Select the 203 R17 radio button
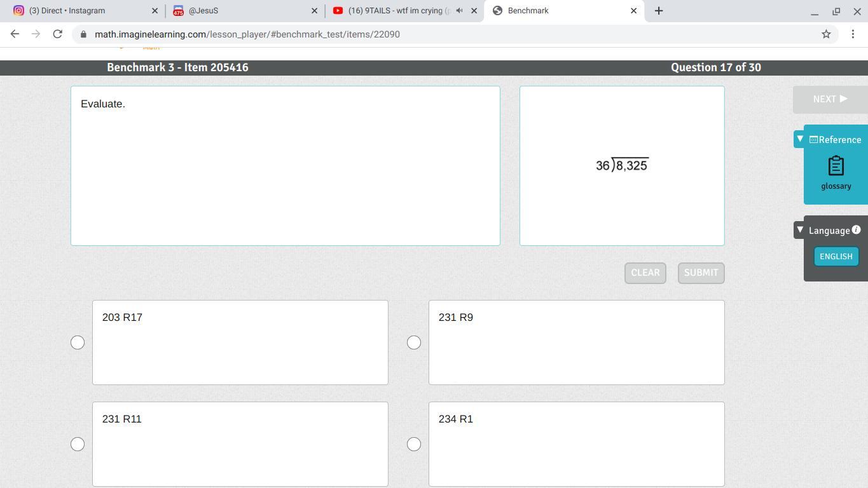Screen dimensions: 868x488 78,342
